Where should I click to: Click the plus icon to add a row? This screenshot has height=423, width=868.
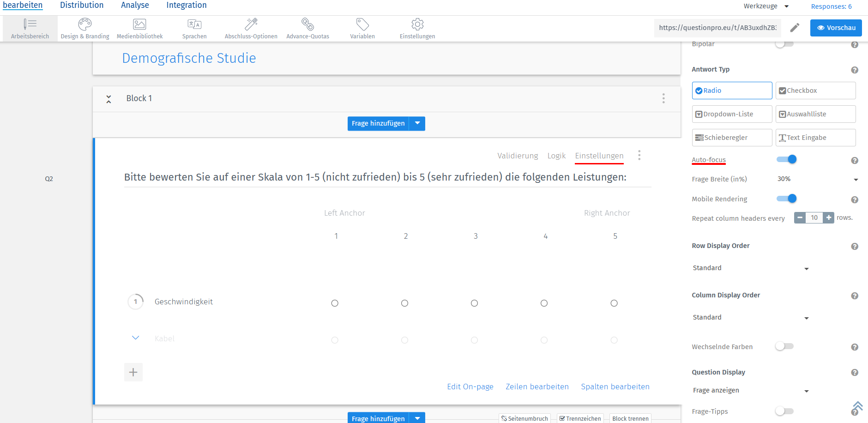click(133, 372)
